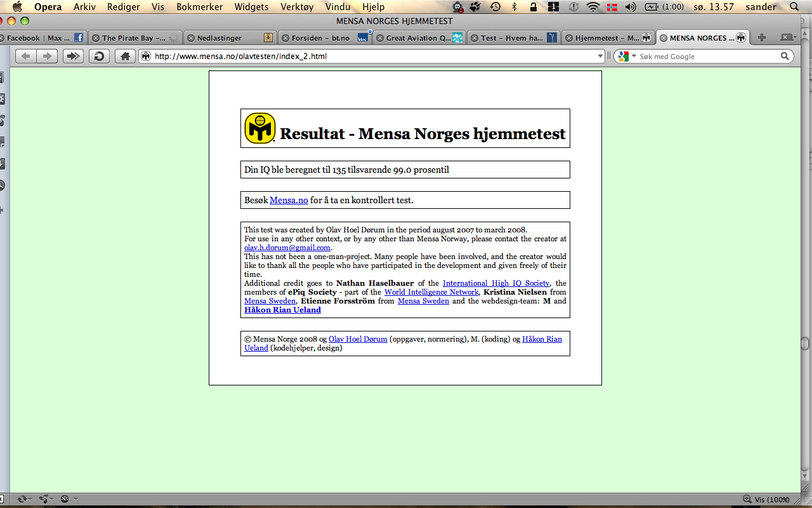Click the battery status (1:00) in the menu bar
Viewport: 812px width, 508px height.
coord(665,7)
